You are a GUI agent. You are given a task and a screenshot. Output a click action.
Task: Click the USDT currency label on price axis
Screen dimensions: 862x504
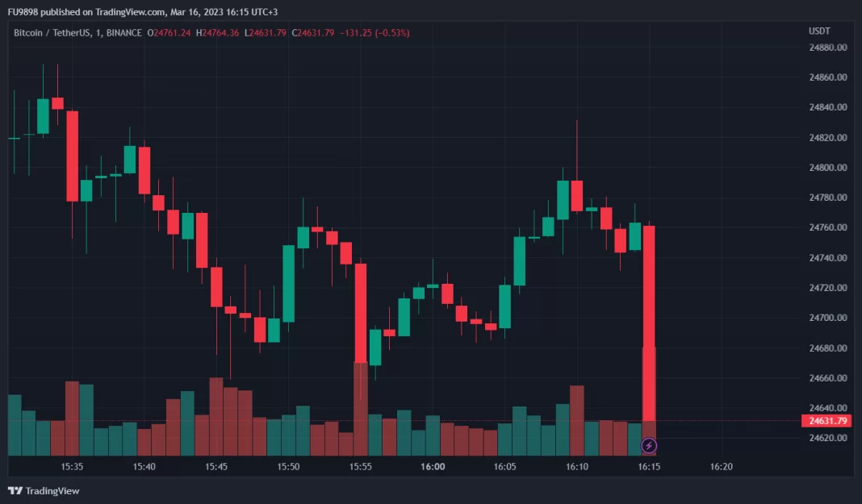click(x=819, y=31)
